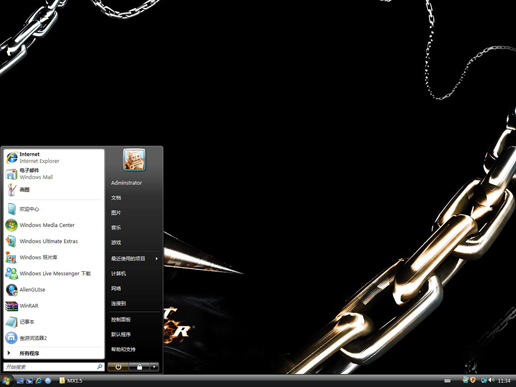This screenshot has height=387, width=516.
Task: Launch Windows Media Center
Action: (x=54, y=225)
